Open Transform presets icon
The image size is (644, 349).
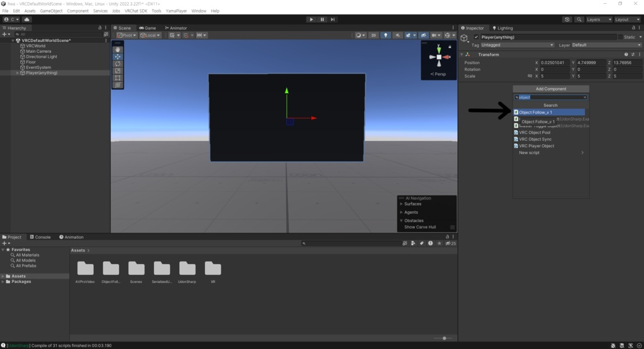[633, 55]
